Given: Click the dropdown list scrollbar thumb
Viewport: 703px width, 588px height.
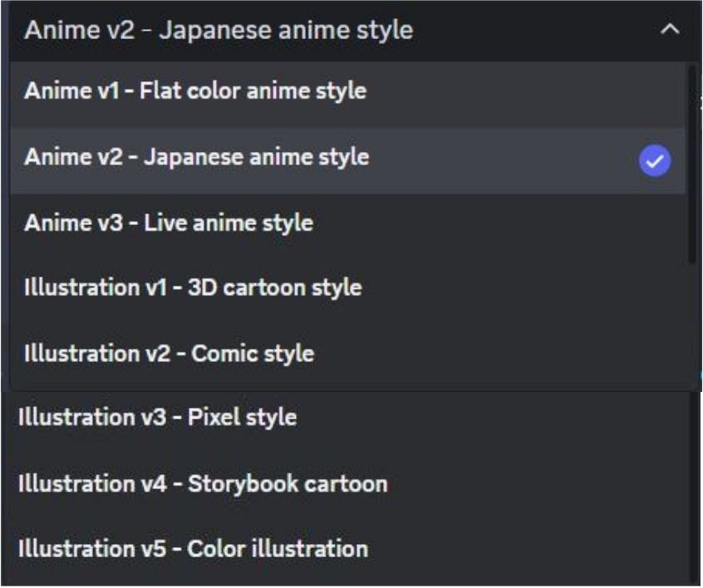Looking at the screenshot, I should 692,165.
